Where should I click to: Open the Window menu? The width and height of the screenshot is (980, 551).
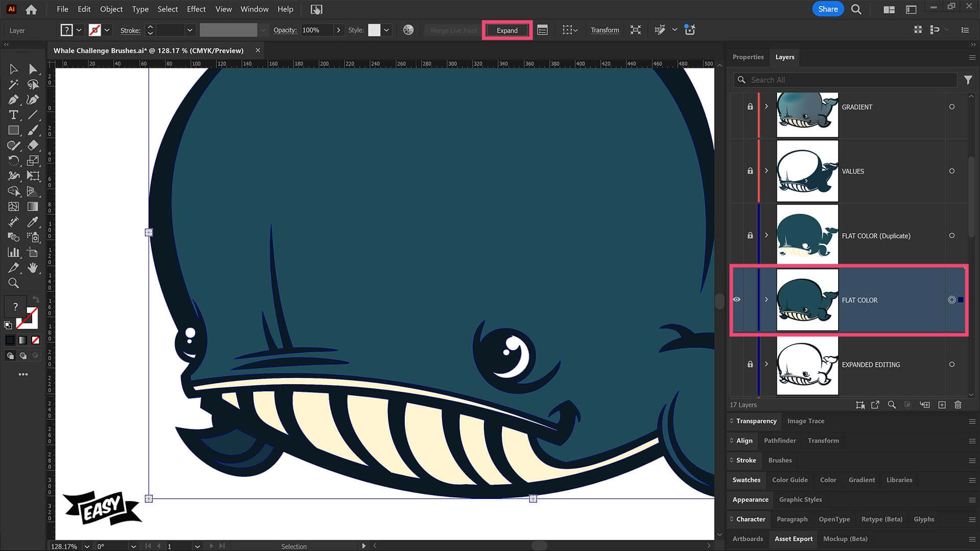pos(254,9)
